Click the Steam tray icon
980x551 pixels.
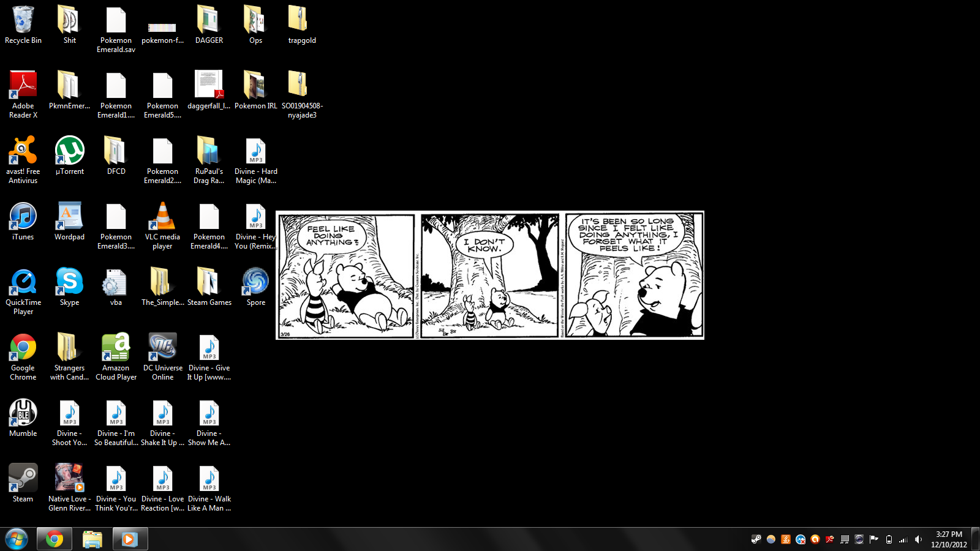pyautogui.click(x=756, y=539)
